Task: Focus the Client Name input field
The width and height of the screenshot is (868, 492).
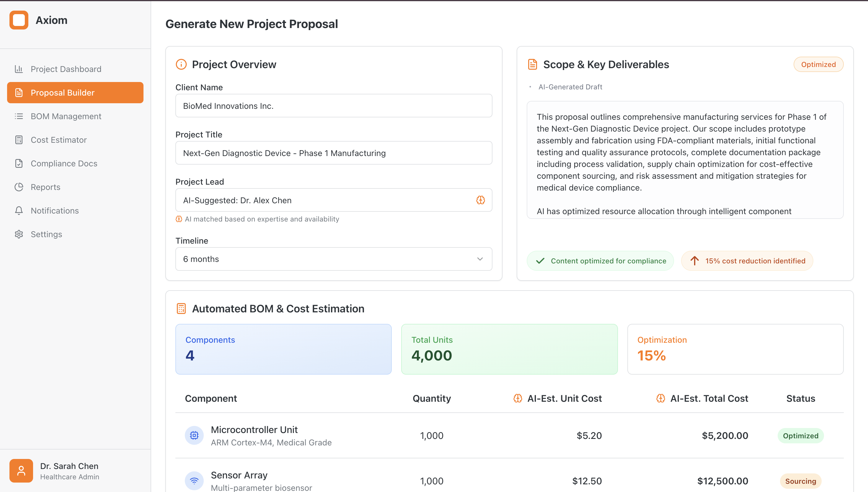Action: 334,106
